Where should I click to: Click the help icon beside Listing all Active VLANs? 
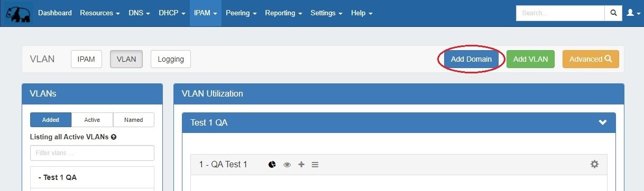click(x=114, y=137)
